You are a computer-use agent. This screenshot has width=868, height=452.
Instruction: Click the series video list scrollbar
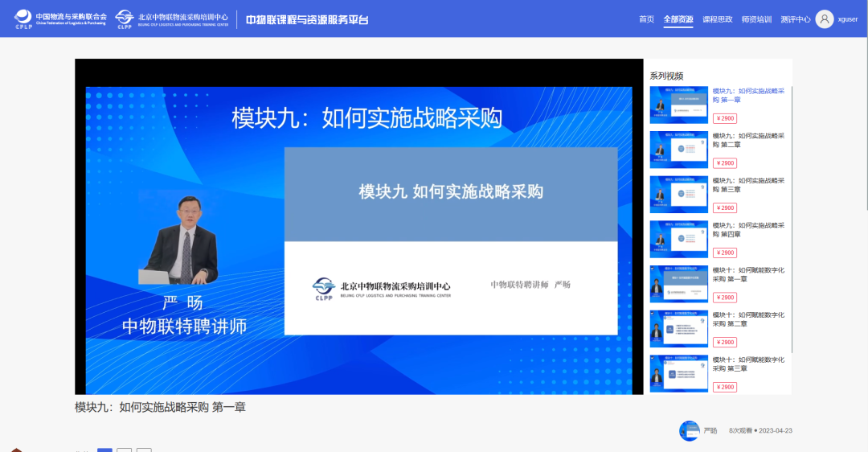(x=792, y=220)
